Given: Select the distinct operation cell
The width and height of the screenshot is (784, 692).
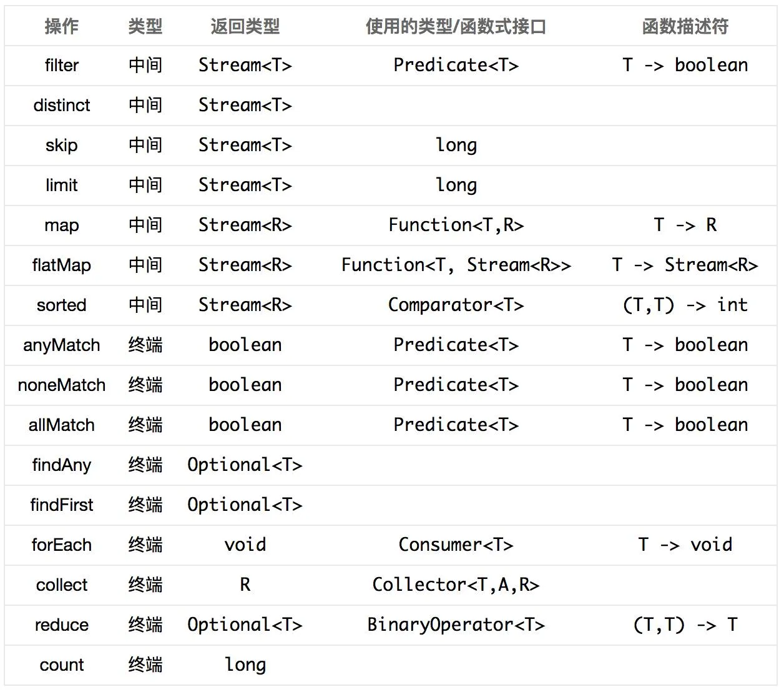Looking at the screenshot, I should [x=61, y=106].
